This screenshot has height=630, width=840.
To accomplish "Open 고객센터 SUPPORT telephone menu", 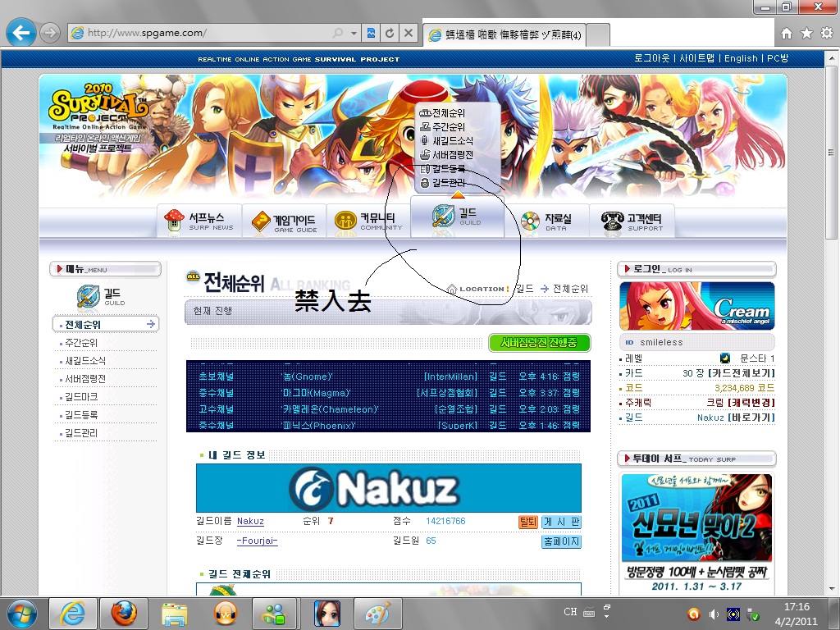I will [x=632, y=221].
